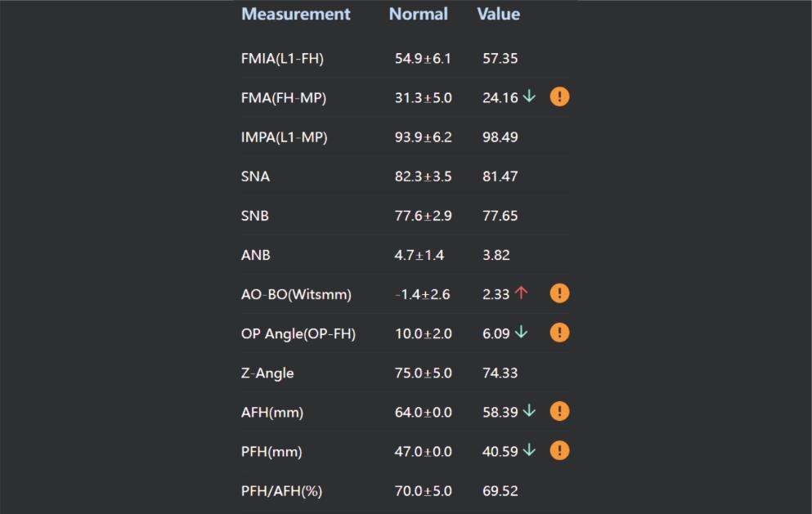Click the green down arrow next to 24.16
The width and height of the screenshot is (812, 514).
529,97
